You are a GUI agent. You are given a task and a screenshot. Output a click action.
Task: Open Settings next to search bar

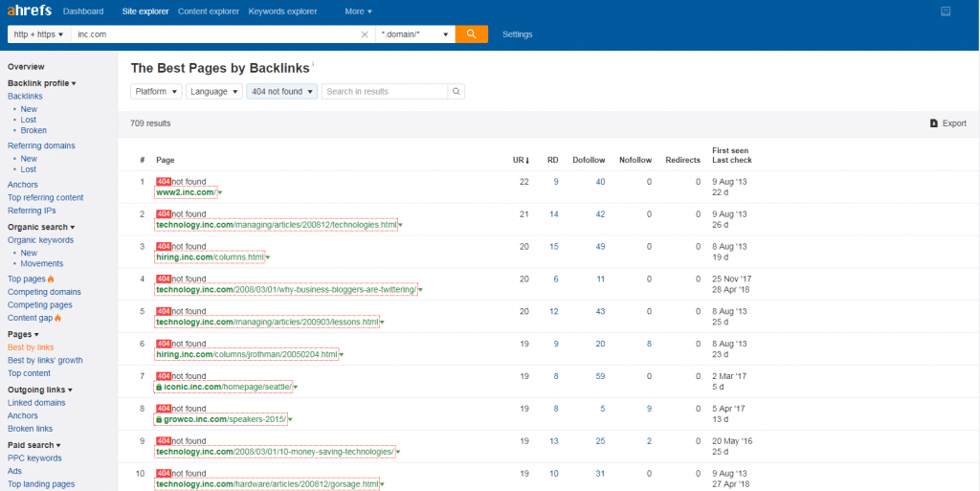tap(518, 34)
